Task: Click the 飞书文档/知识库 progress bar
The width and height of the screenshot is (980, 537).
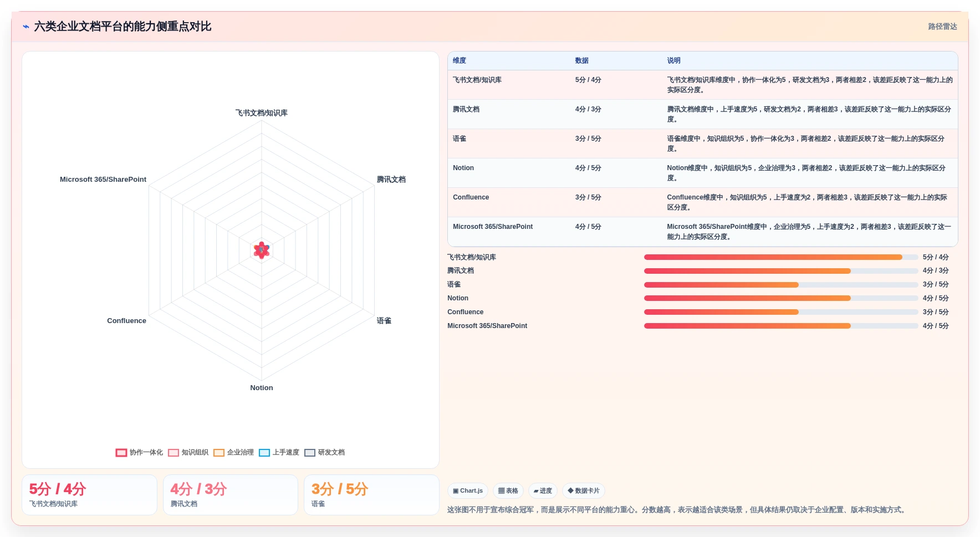Action: click(781, 257)
